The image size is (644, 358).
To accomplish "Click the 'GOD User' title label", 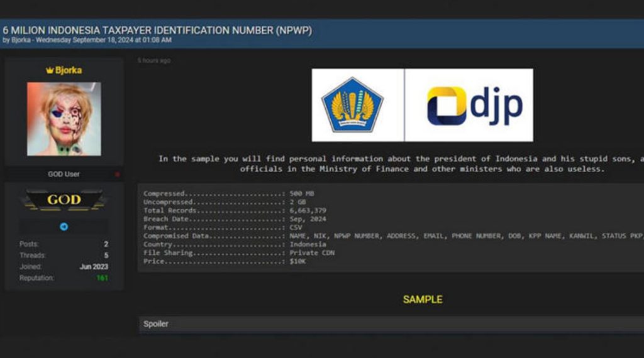I will (x=64, y=174).
